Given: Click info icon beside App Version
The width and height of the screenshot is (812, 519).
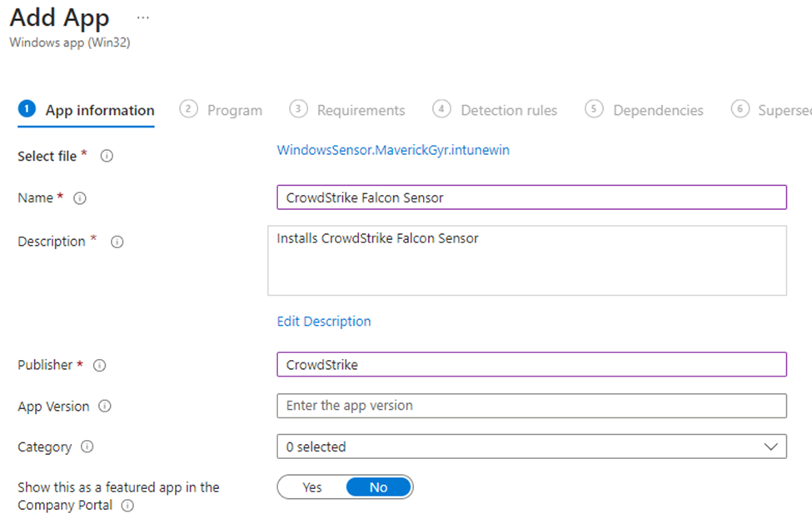Looking at the screenshot, I should (105, 407).
